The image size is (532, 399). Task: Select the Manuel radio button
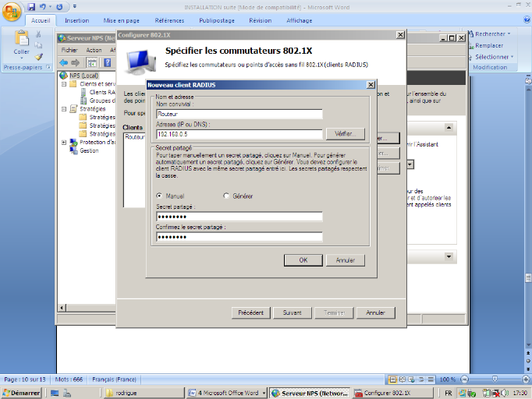pos(159,196)
